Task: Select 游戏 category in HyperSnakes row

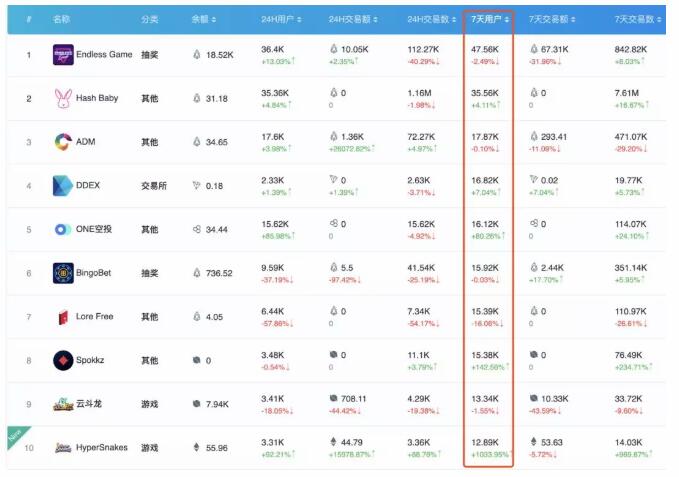Action: point(149,448)
